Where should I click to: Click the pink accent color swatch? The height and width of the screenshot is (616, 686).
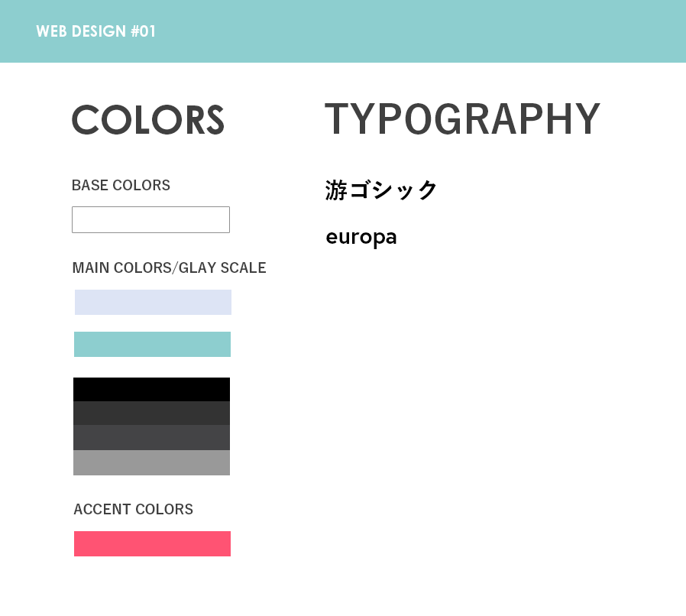click(x=152, y=543)
